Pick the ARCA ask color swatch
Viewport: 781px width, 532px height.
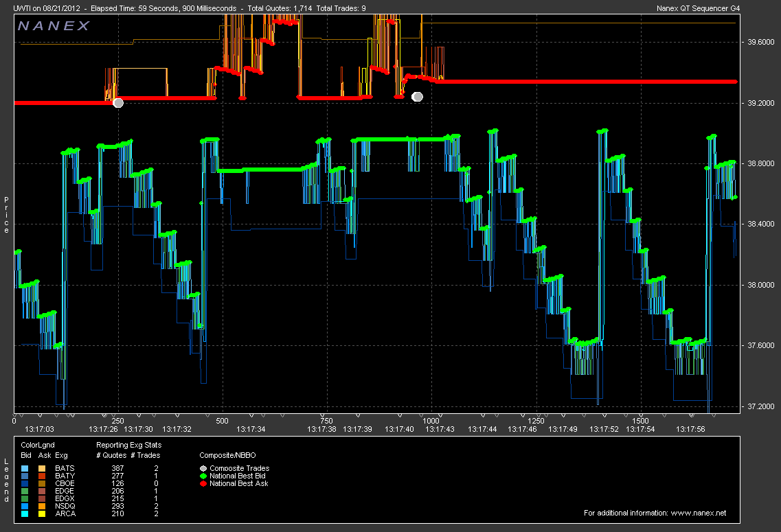click(x=42, y=513)
